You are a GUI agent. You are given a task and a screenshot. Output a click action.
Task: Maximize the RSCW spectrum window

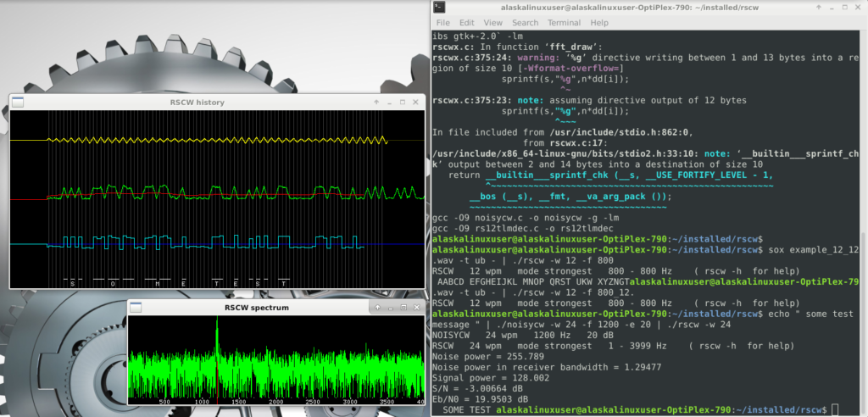pyautogui.click(x=403, y=307)
